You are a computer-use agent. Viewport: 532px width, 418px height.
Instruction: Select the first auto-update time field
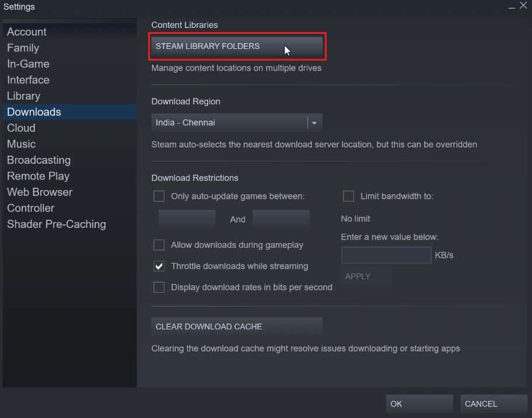click(x=187, y=217)
